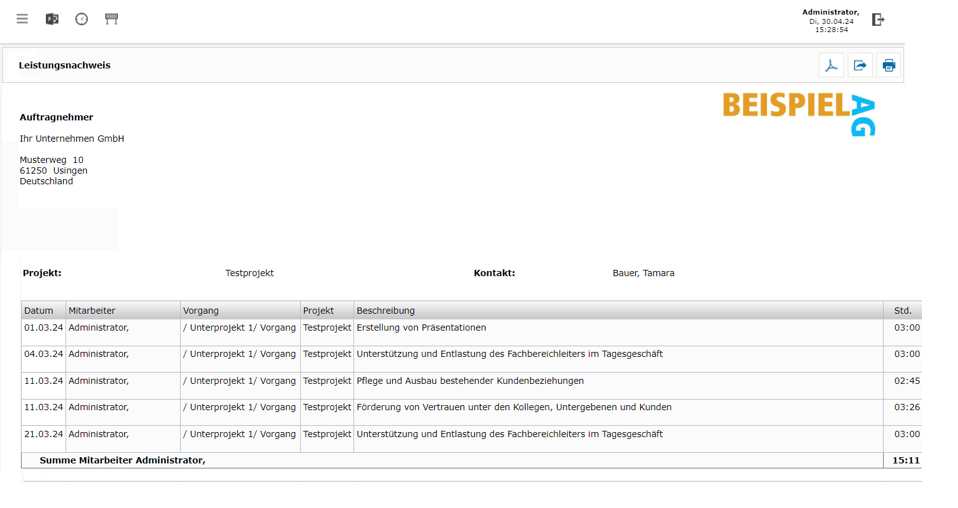Click the project management icon in top bar
Screen dimensions: 958x508
(52, 19)
